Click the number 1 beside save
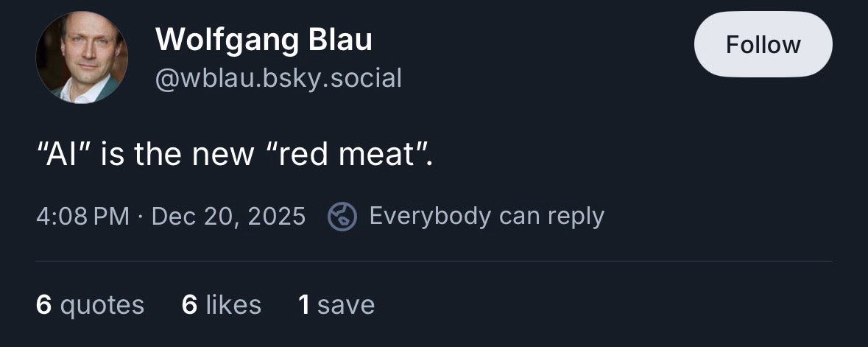Viewport: 868px width, 347px height. [303, 304]
